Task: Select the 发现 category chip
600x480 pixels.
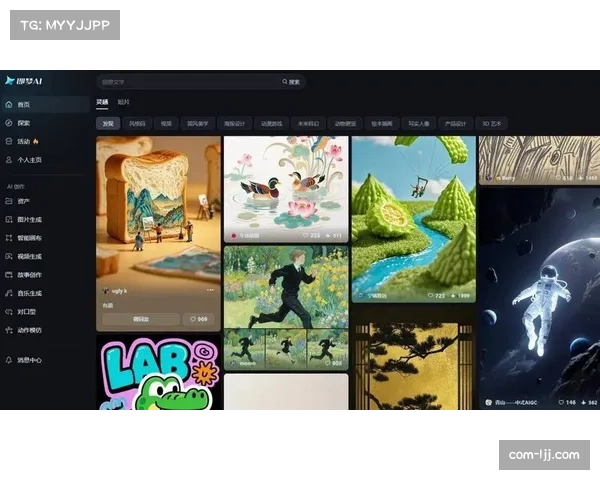Action: 108,124
